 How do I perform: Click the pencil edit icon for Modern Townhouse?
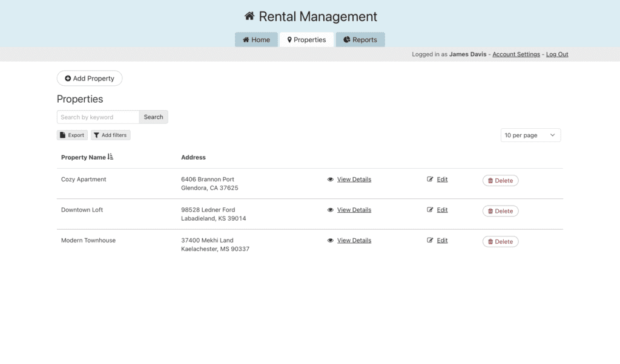point(430,241)
